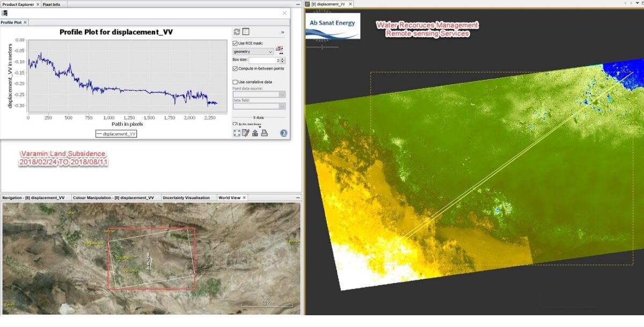
Task: Select the Uncertainty Visualisation tab
Action: point(186,198)
